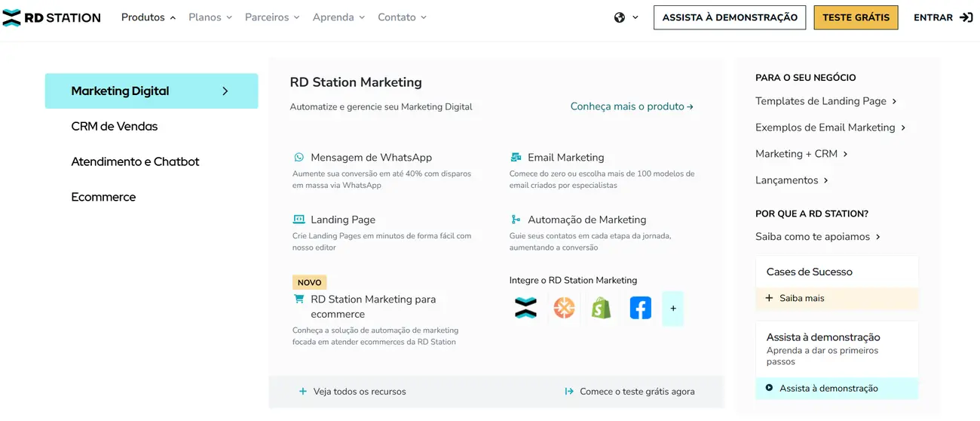Click the Email Marketing icon

tap(516, 157)
